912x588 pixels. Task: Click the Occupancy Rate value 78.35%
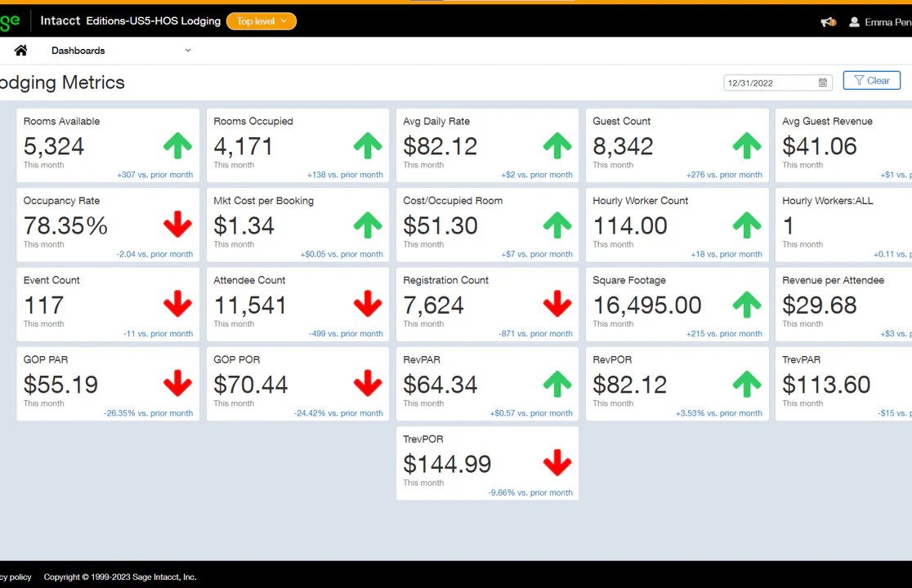65,225
